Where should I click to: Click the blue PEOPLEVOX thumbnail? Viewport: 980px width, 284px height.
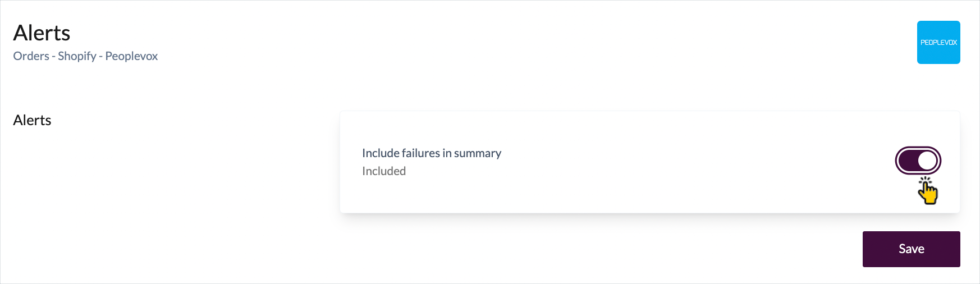(x=938, y=43)
